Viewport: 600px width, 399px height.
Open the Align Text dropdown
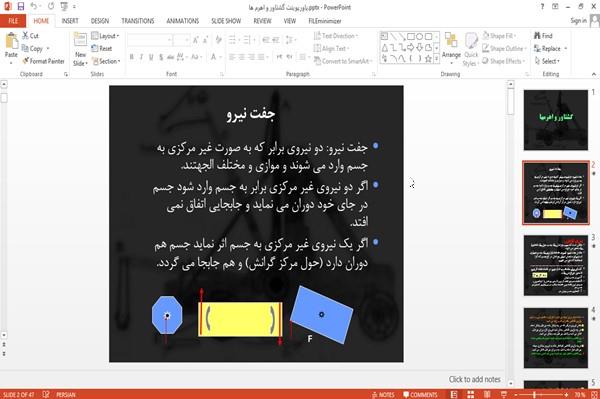click(331, 48)
